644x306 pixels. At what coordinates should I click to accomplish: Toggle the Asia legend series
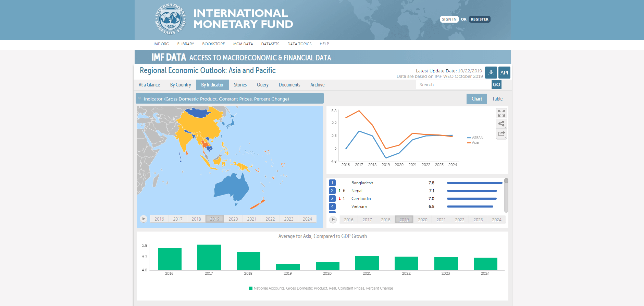pos(473,142)
